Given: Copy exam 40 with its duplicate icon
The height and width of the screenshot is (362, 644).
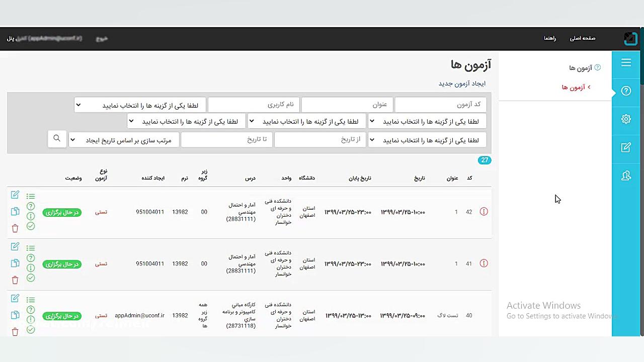Looking at the screenshot, I should click(15, 315).
